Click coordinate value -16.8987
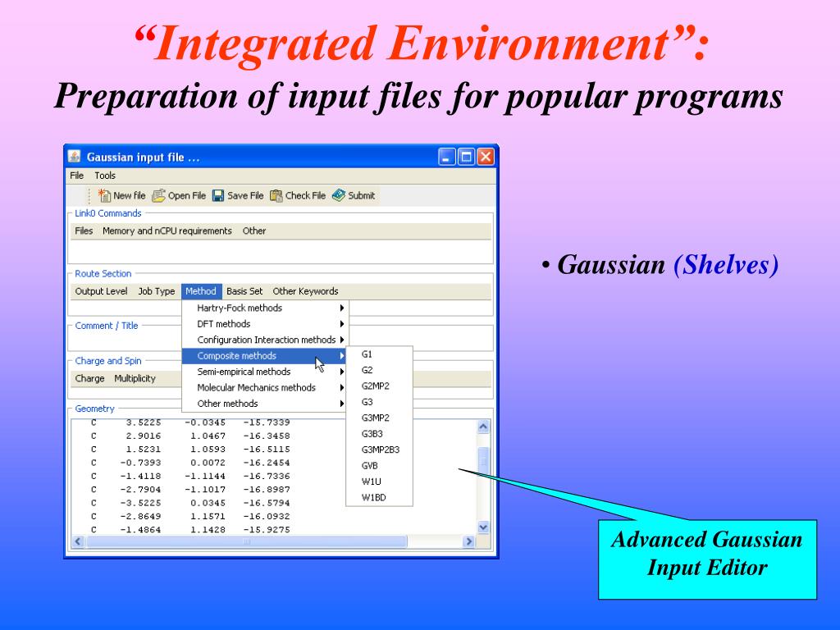This screenshot has height=630, width=840. coord(267,490)
